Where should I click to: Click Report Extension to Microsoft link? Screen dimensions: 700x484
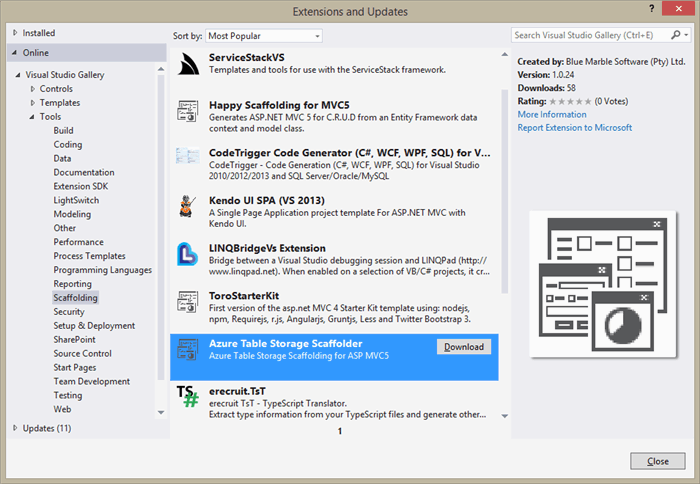tap(575, 128)
